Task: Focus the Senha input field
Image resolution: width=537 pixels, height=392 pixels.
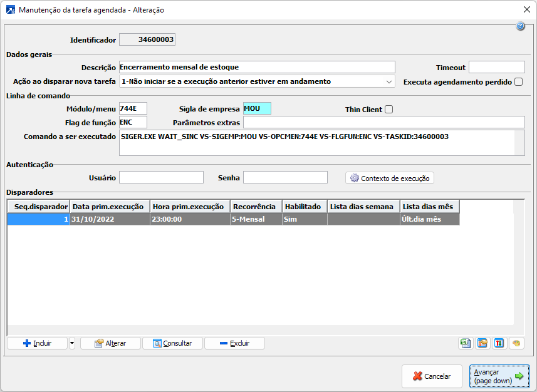Action: point(285,177)
